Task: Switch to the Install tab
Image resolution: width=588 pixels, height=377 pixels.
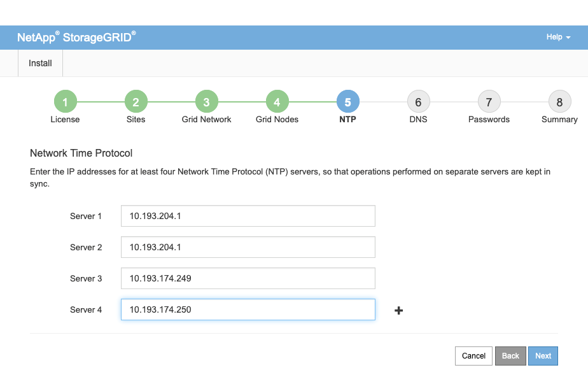Action: pos(40,63)
